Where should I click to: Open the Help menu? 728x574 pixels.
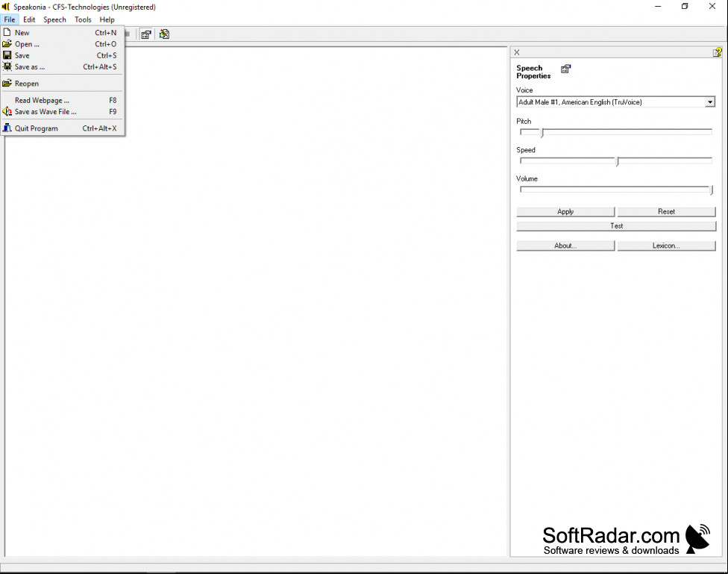[x=107, y=19]
